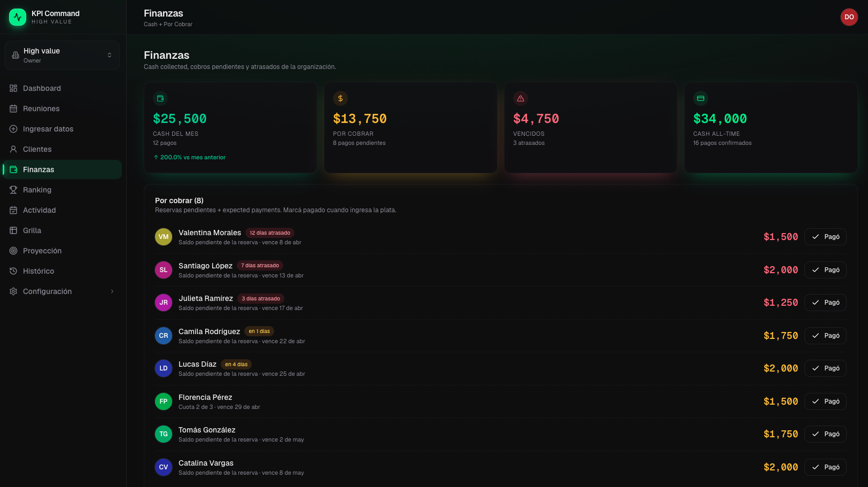Screen dimensions: 868x487
Task: Open the Dashboard grid icon in sidebar
Action: [13, 88]
